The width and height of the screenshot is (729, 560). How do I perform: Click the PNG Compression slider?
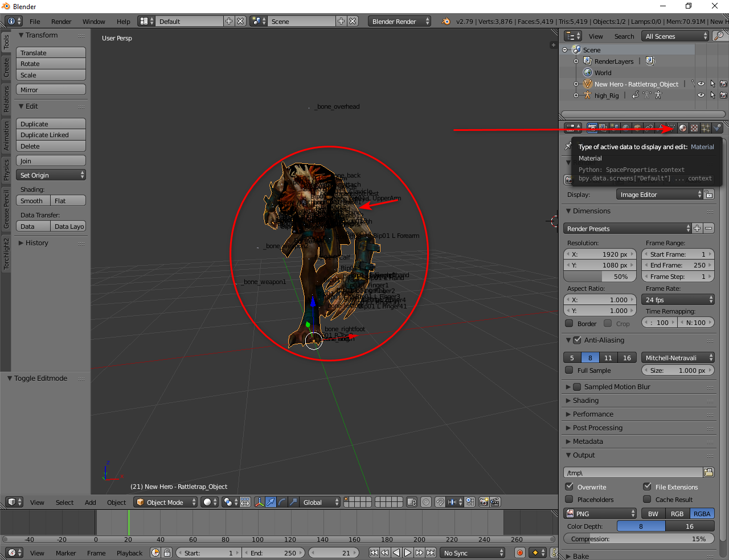coord(638,539)
